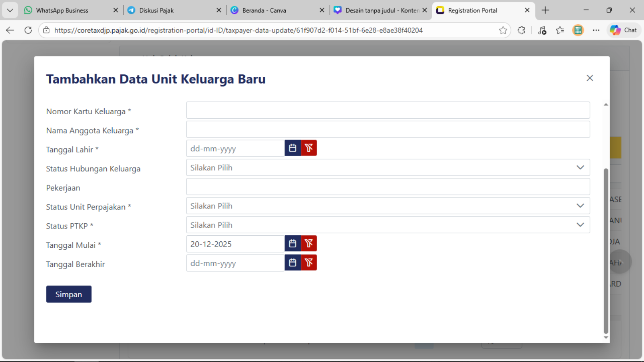
Task: Open the browser Extensions icon
Action: pos(521,30)
